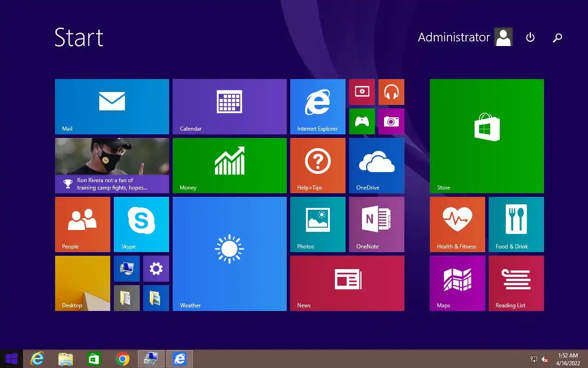Open the Documents folder small tile

pyautogui.click(x=127, y=298)
